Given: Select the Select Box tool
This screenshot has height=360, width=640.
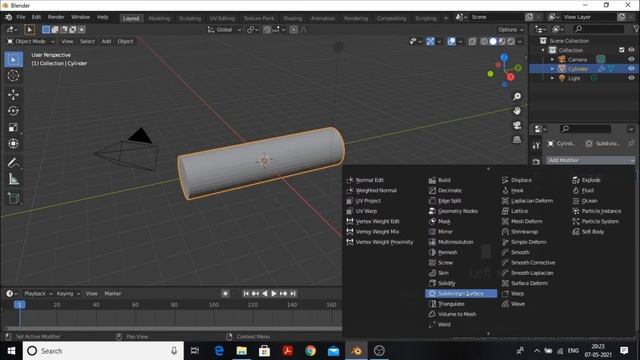Looking at the screenshot, I should (x=13, y=60).
